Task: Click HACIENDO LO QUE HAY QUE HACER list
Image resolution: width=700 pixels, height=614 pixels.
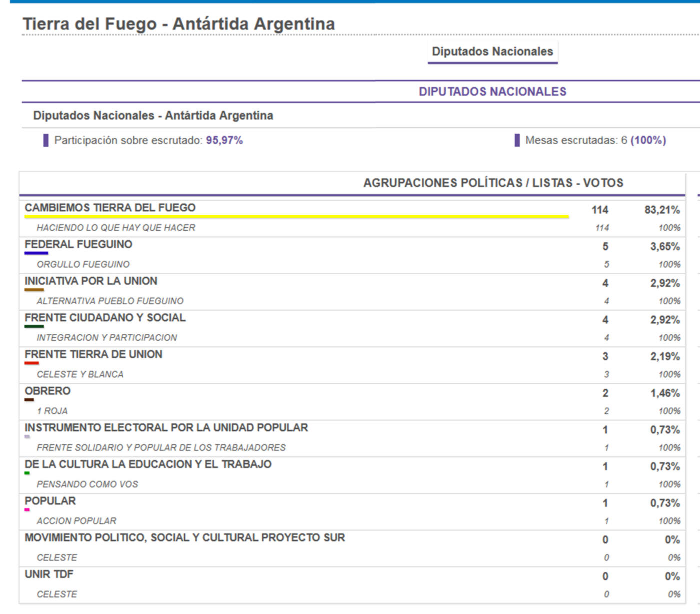Action: (116, 228)
